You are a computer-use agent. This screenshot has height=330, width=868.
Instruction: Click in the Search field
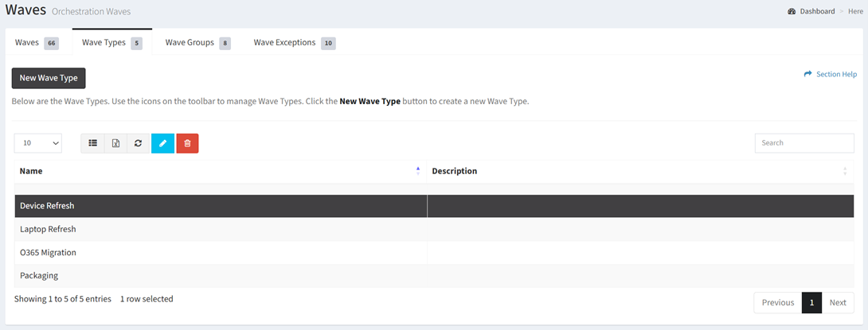[803, 143]
